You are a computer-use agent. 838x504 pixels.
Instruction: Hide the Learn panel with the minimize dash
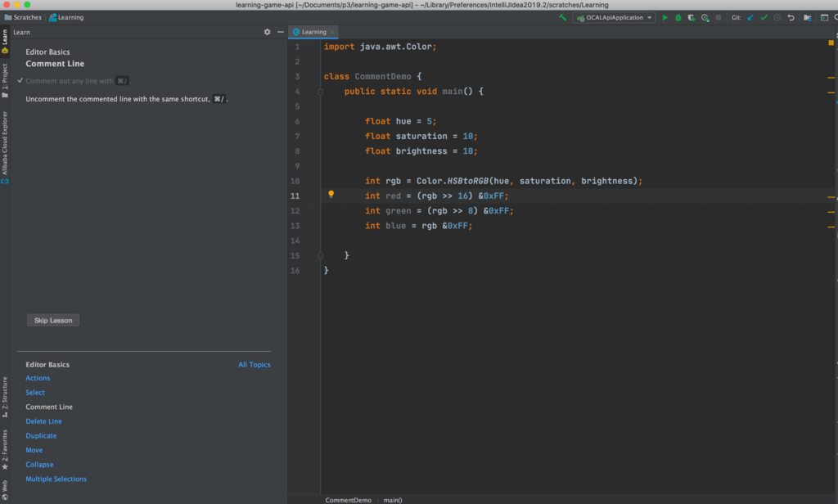click(x=280, y=32)
